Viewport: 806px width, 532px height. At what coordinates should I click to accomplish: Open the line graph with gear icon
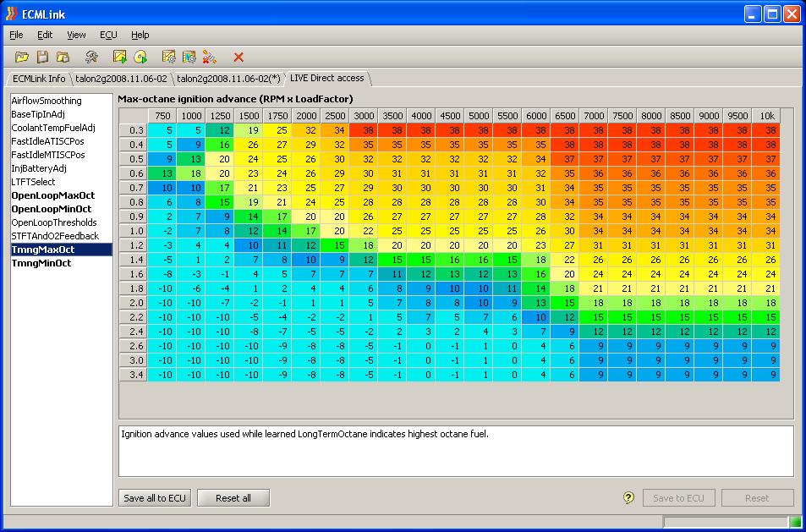169,57
